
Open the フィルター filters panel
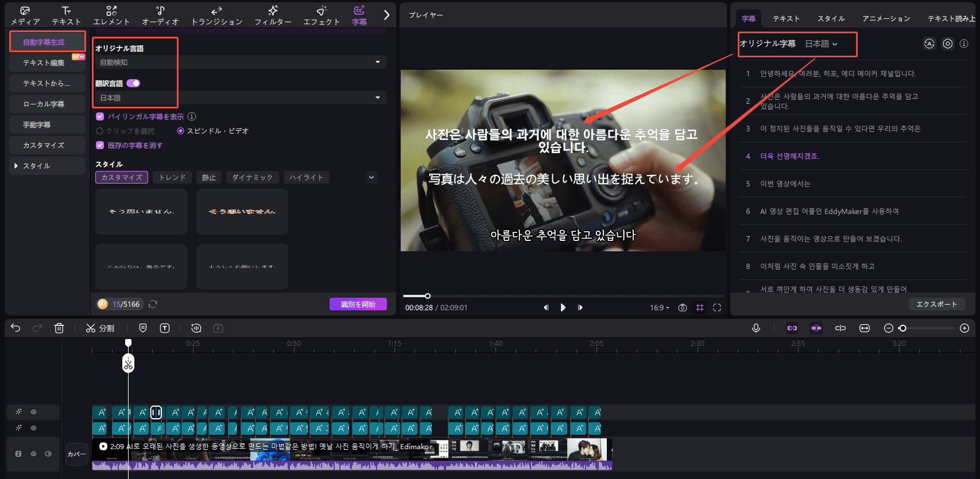(x=273, y=15)
